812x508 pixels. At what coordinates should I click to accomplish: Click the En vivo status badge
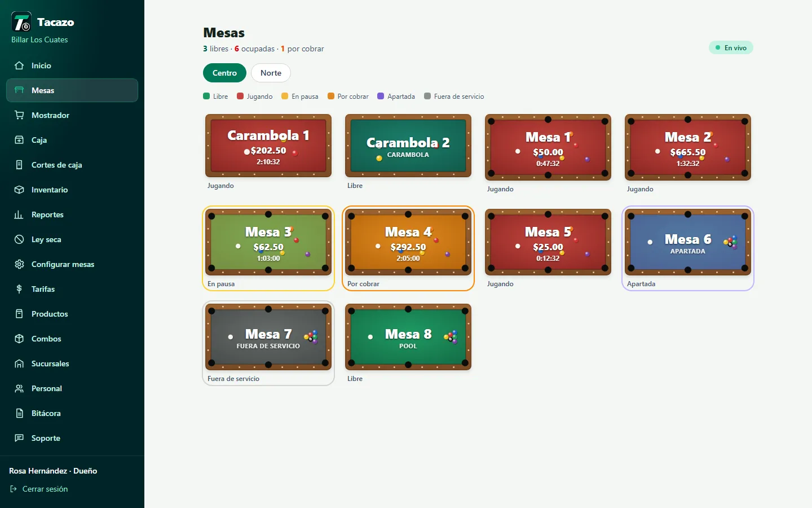click(x=731, y=48)
